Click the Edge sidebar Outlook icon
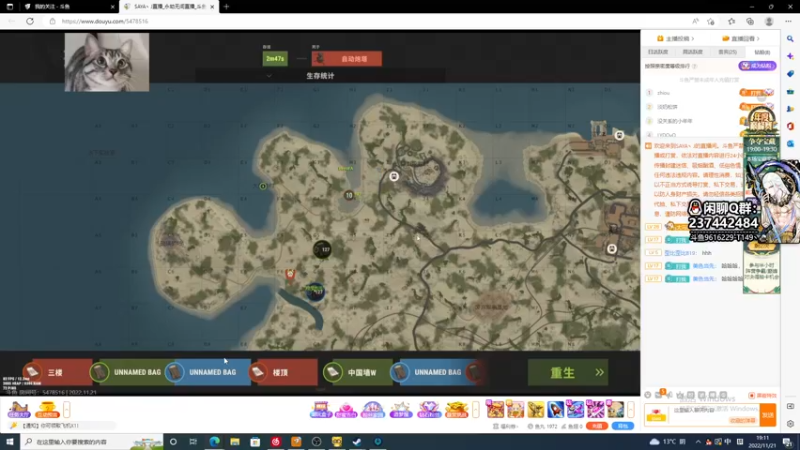The width and height of the screenshot is (800, 450). 790,144
